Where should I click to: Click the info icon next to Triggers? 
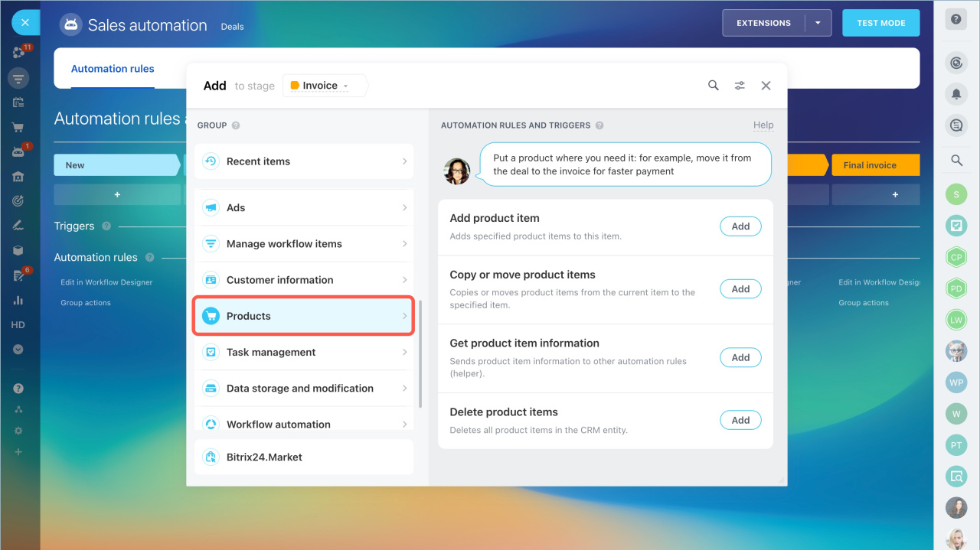pos(106,226)
